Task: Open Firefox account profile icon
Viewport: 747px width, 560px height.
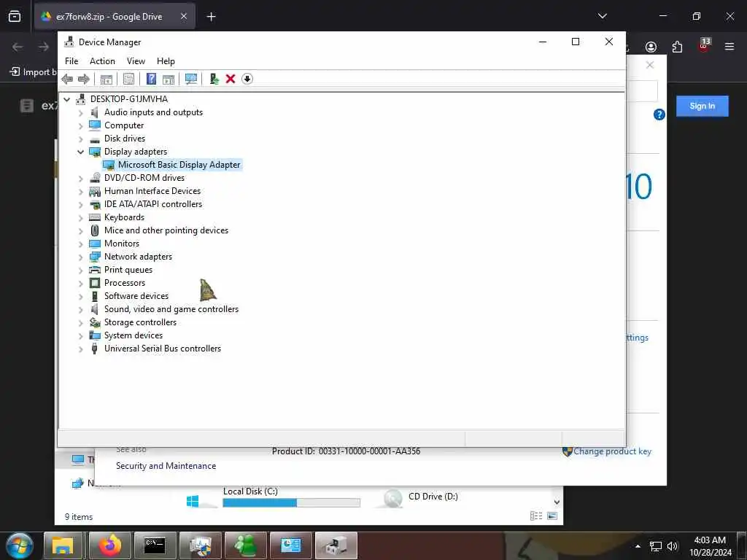Action: tap(651, 47)
